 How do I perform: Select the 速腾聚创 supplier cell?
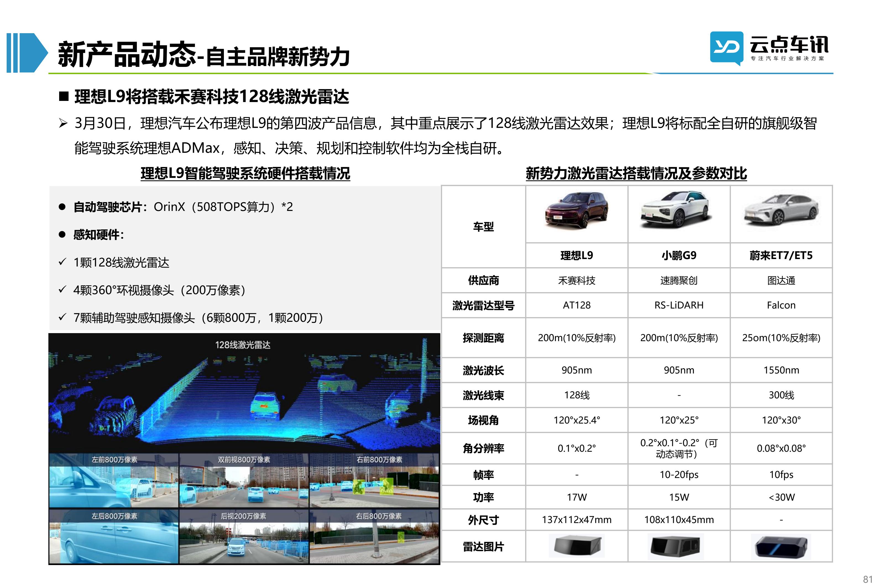coord(679,280)
